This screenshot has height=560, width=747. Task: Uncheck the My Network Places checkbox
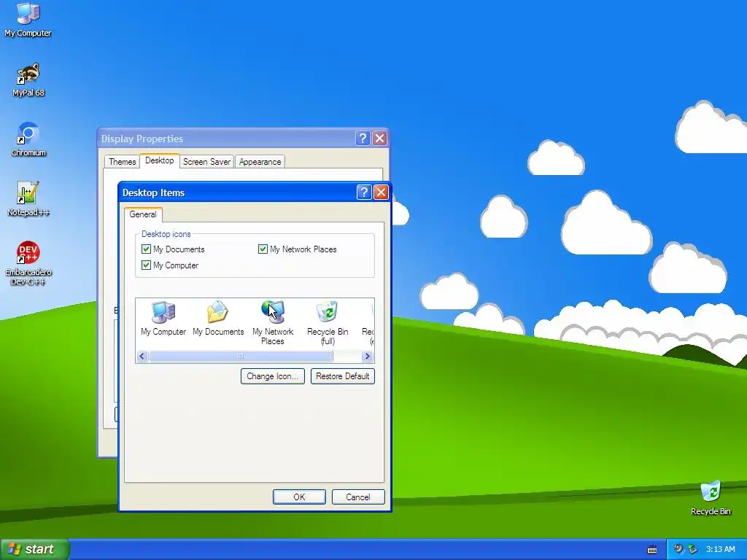263,249
